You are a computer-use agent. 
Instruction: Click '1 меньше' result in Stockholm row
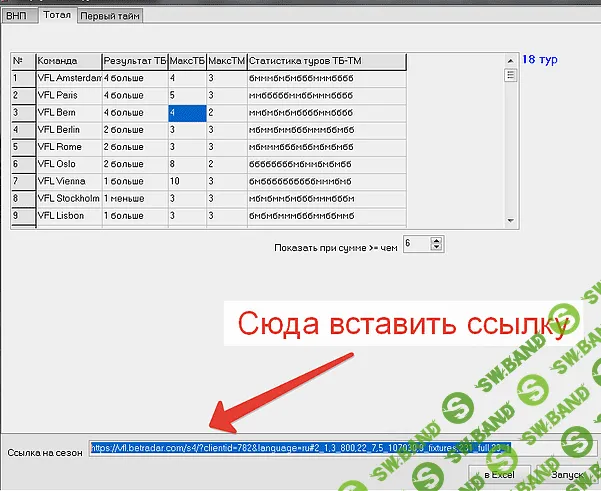[135, 199]
